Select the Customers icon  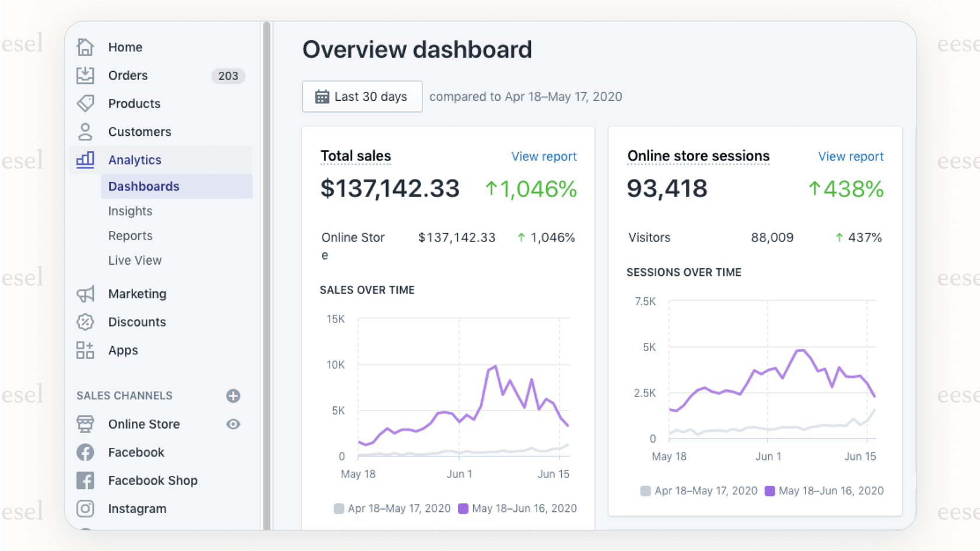click(85, 132)
